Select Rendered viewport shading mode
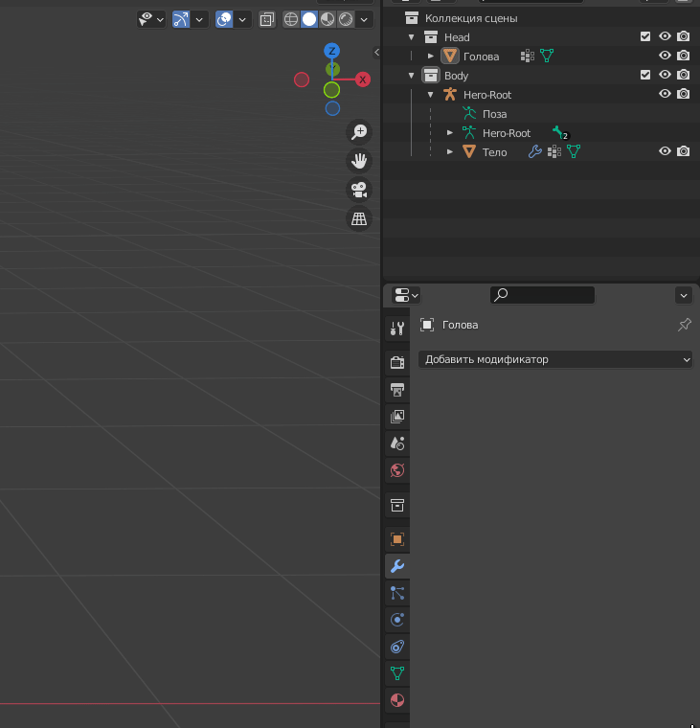 point(346,19)
